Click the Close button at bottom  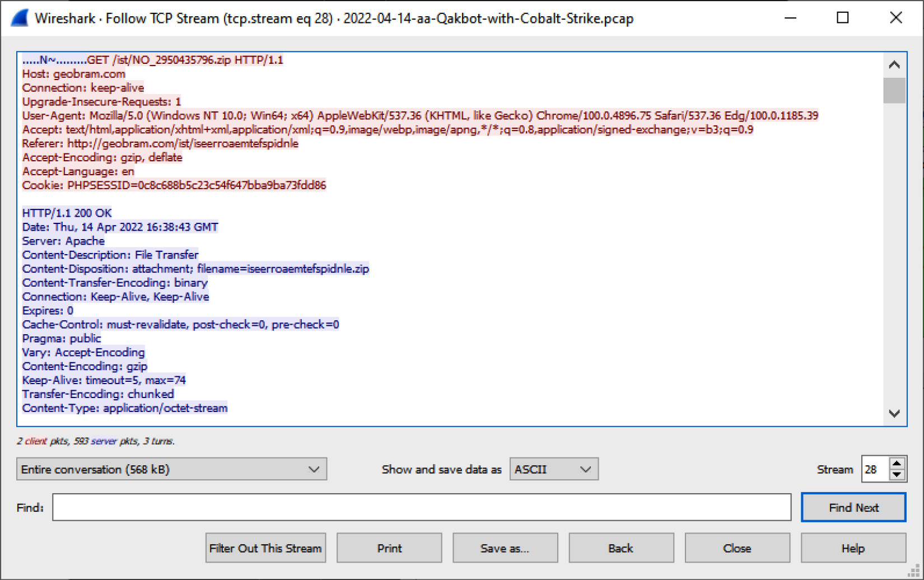(x=738, y=548)
